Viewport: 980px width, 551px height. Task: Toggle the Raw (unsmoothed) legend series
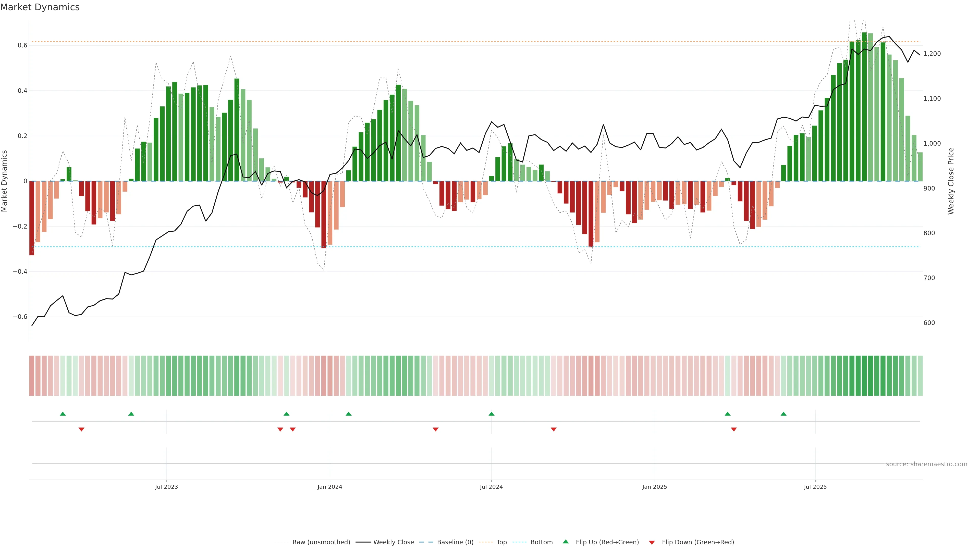(x=321, y=542)
